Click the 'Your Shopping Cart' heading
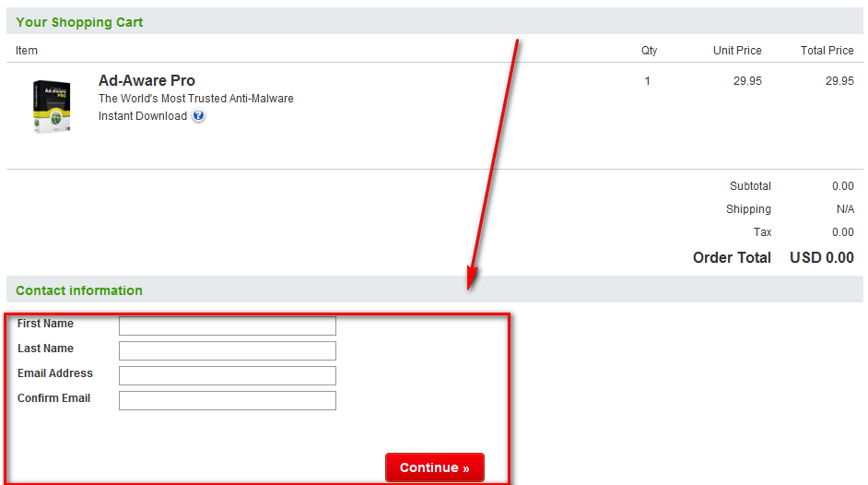Screen dimensions: 868x485 (x=79, y=22)
